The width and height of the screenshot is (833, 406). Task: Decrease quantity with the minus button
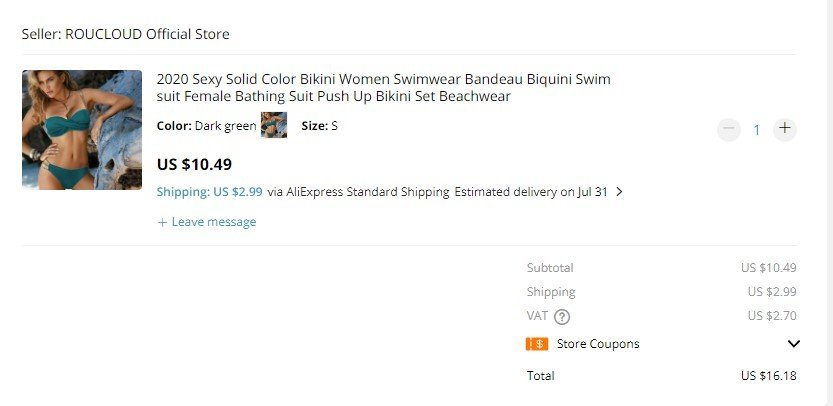pos(729,129)
